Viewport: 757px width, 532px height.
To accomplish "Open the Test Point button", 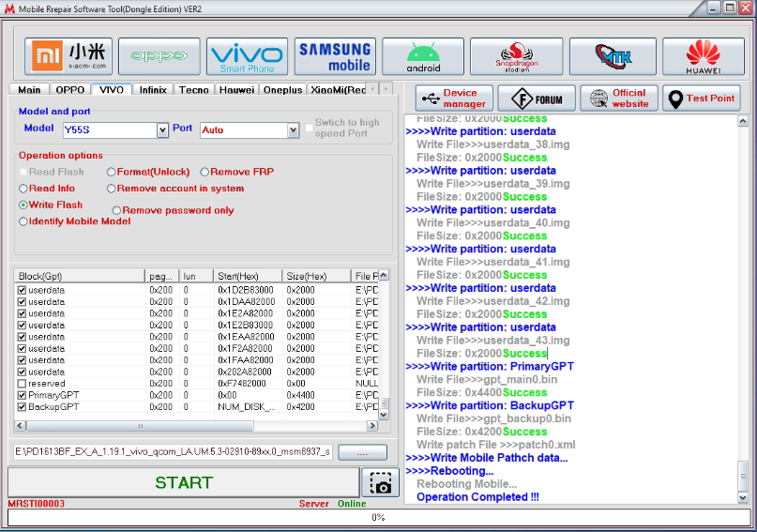I will click(x=702, y=98).
